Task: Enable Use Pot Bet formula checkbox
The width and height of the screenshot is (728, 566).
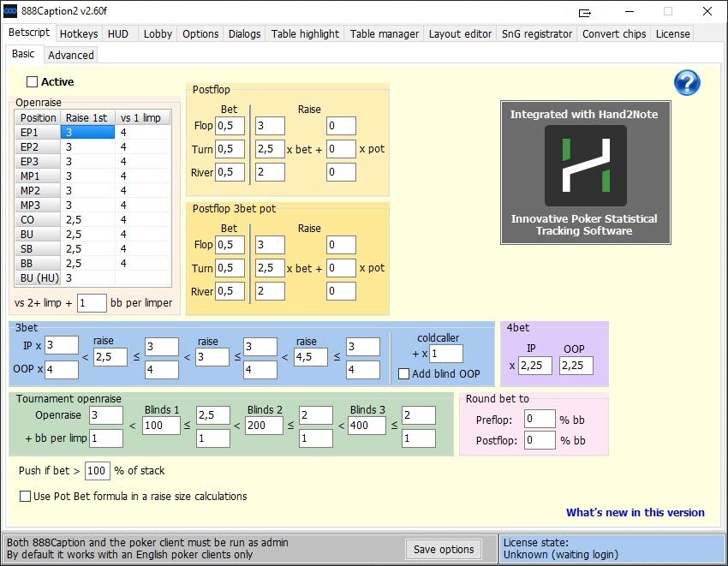Action: (x=25, y=497)
